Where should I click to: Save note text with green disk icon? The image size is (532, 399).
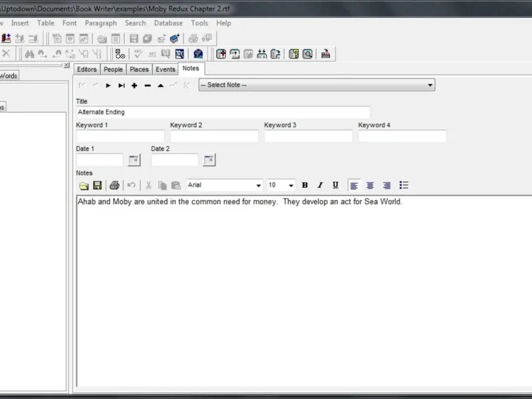97,186
